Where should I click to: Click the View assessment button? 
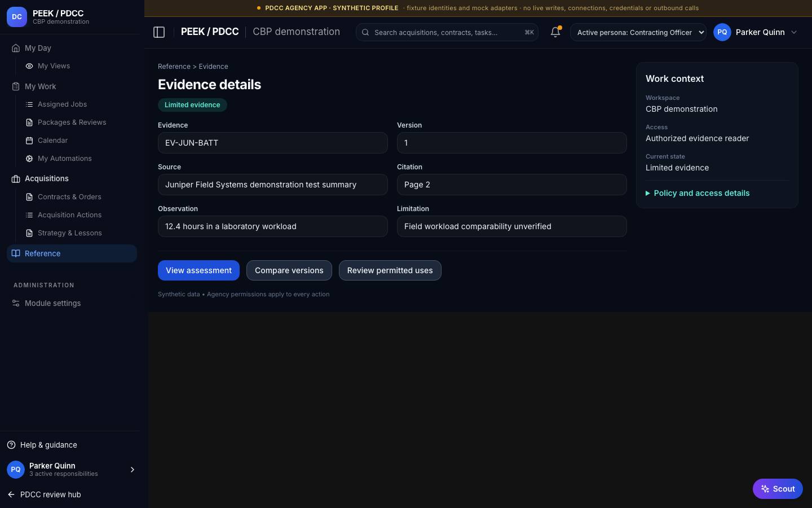coord(198,270)
